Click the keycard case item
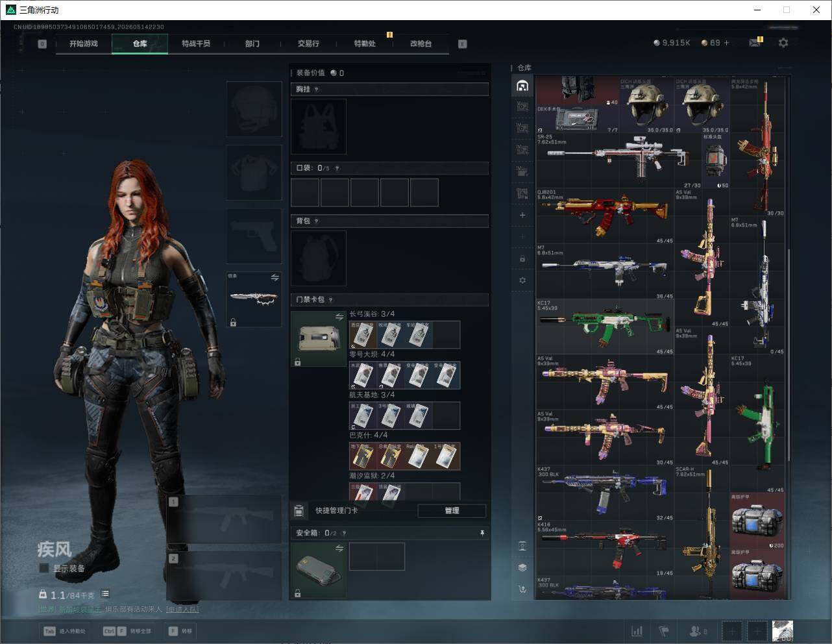 [319, 339]
